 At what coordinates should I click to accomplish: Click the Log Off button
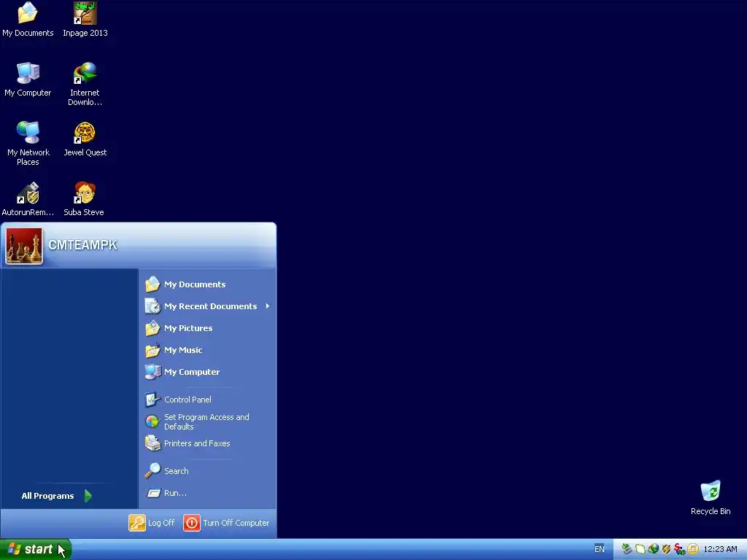[x=152, y=523]
